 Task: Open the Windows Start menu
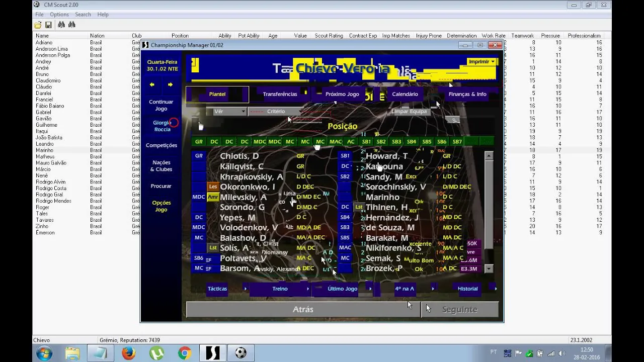click(44, 353)
